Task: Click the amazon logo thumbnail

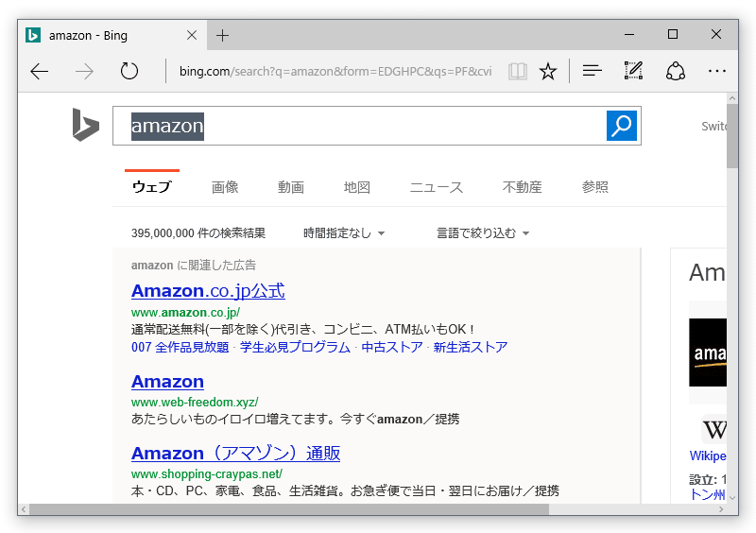Action: point(708,352)
